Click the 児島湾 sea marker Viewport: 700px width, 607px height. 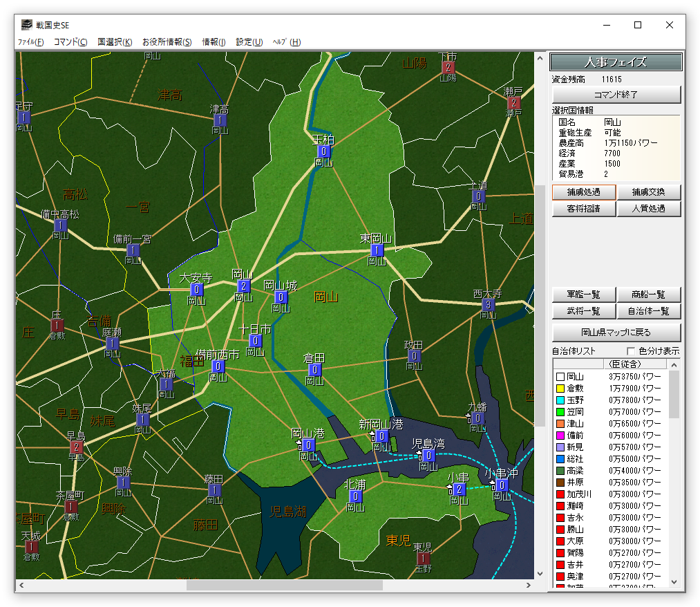428,455
